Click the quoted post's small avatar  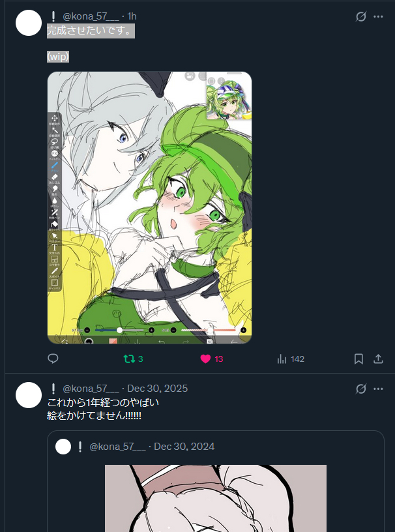63,447
